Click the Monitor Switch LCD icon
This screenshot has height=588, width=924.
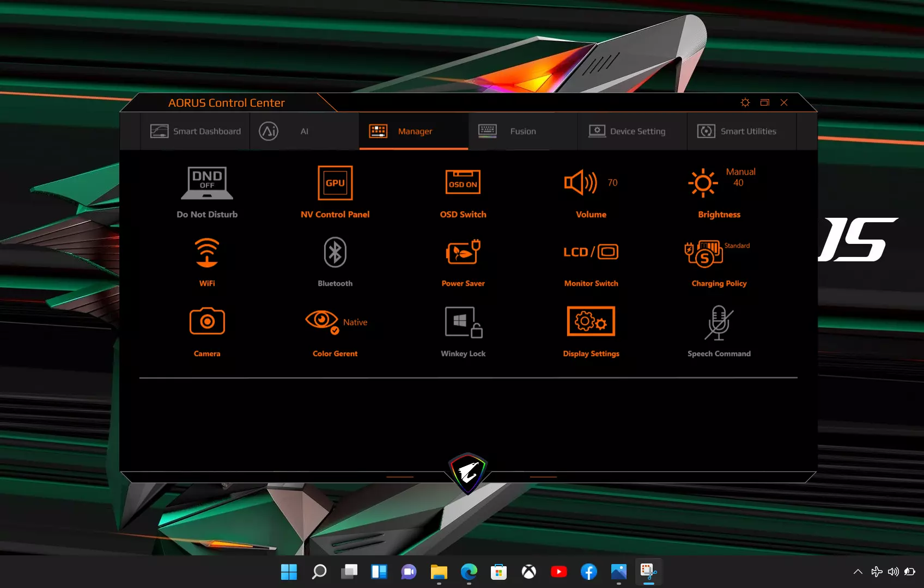(x=591, y=252)
